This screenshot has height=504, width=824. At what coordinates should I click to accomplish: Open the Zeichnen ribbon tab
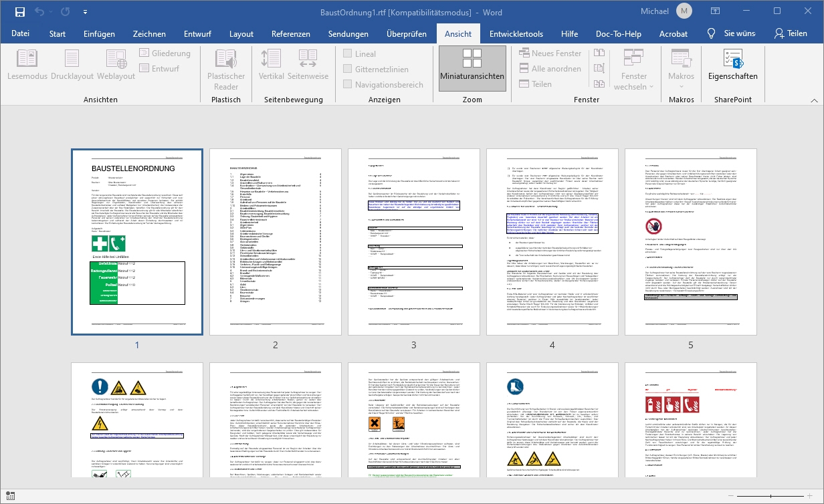click(149, 33)
